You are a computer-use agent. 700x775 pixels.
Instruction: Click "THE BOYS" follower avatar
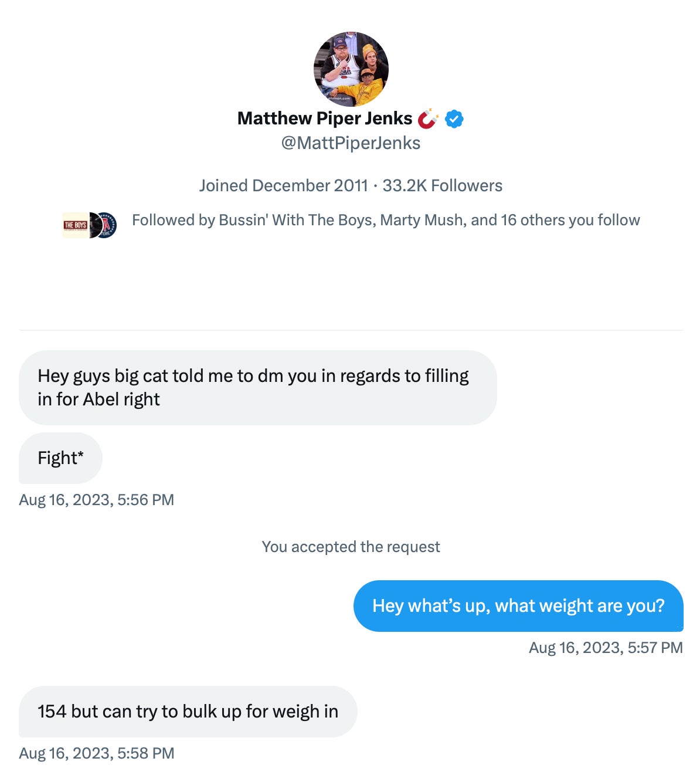pyautogui.click(x=74, y=225)
